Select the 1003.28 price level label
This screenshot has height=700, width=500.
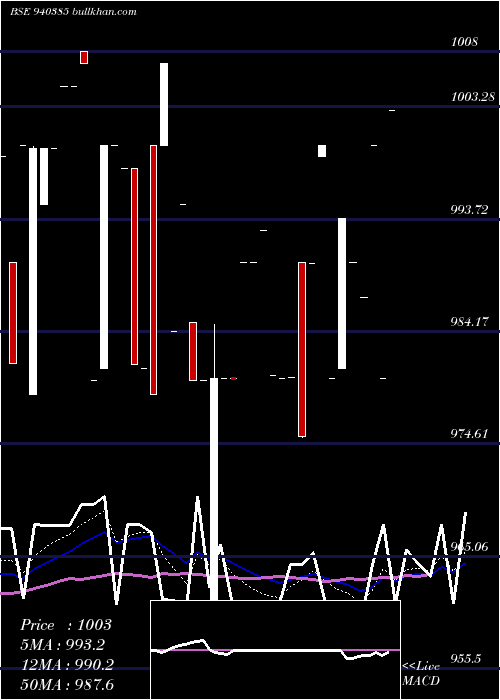point(473,96)
